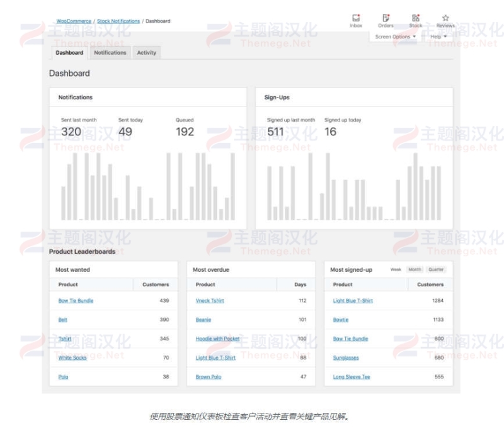Open Bow Tie Bundle in Most signed-up

pyautogui.click(x=351, y=339)
